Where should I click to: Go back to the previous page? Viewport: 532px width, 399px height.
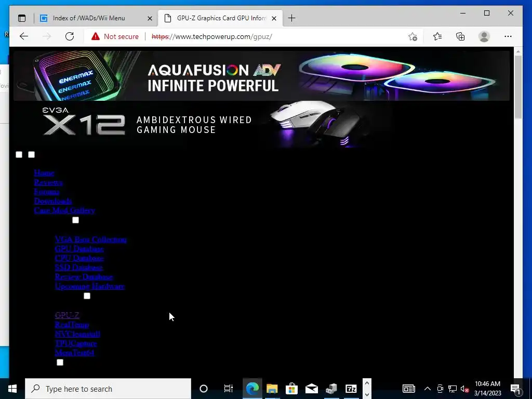click(24, 36)
